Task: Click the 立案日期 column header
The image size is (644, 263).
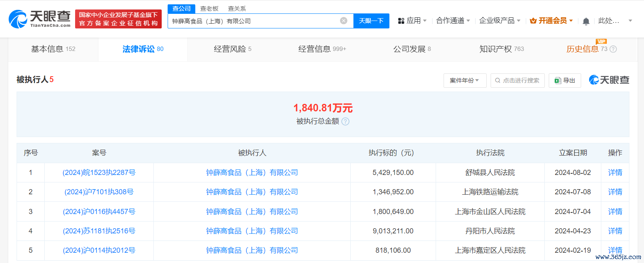Action: [x=573, y=153]
